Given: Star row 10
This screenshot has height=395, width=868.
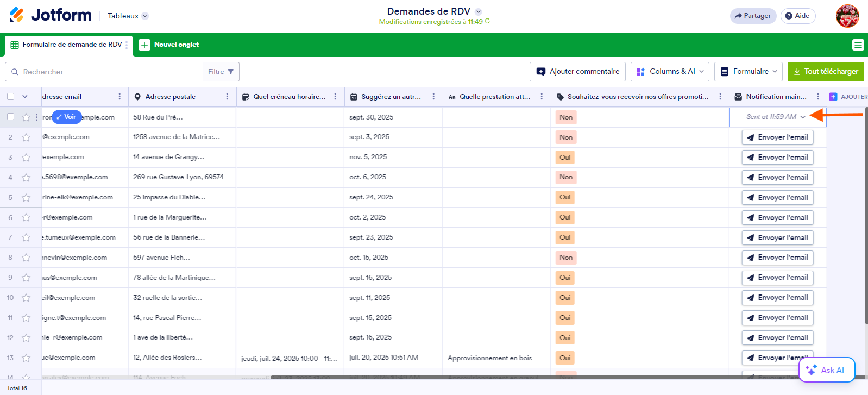Looking at the screenshot, I should (26, 298).
